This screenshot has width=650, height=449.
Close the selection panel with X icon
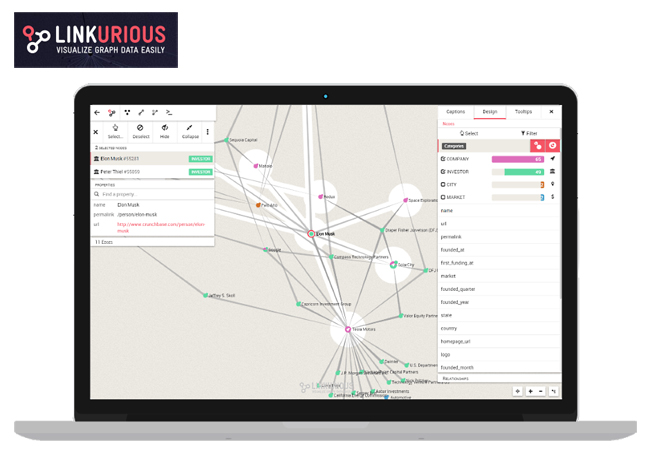pyautogui.click(x=96, y=132)
